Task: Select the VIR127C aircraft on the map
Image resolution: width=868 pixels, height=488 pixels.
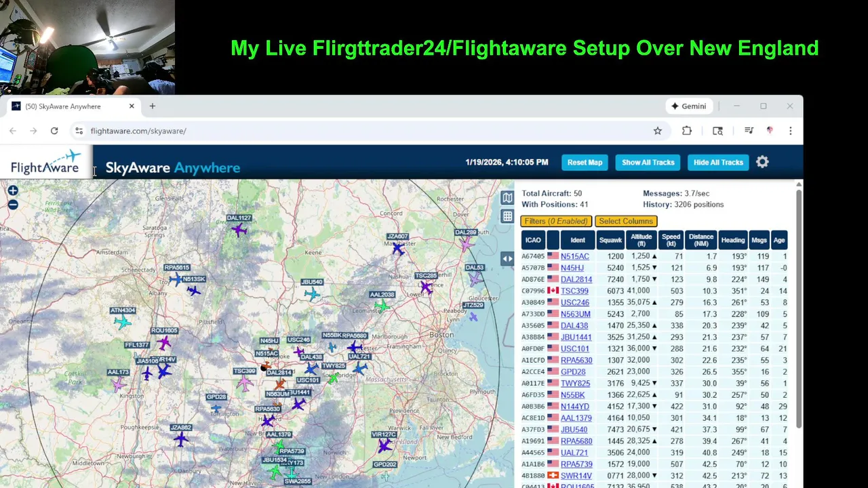Action: pos(384,445)
